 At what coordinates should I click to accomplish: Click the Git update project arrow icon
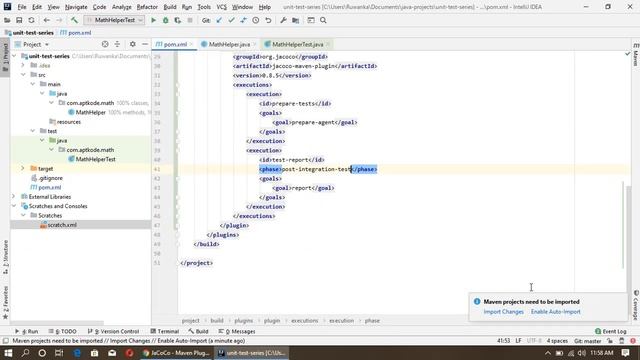(x=219, y=20)
